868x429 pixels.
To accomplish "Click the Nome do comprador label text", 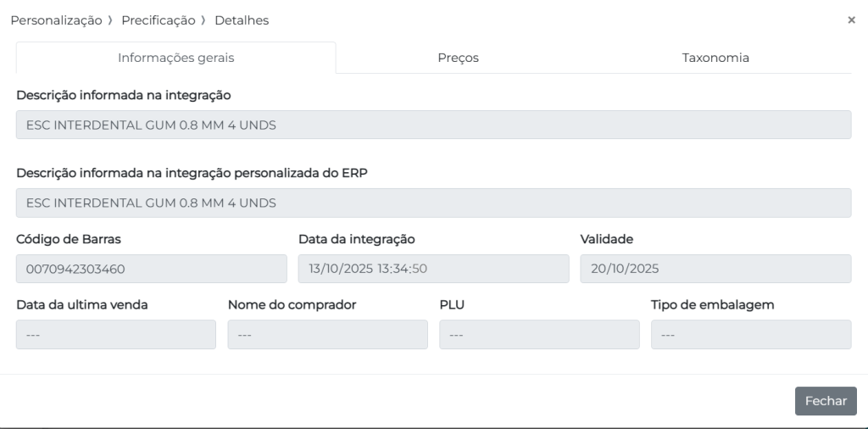I will 292,305.
